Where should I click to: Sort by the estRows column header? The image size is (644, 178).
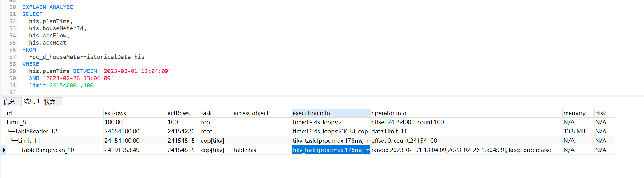(115, 113)
